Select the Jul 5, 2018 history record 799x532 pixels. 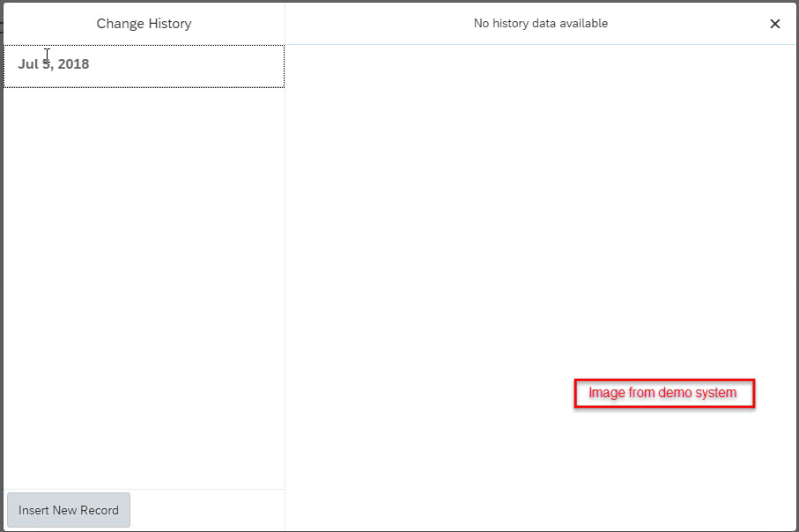[144, 66]
